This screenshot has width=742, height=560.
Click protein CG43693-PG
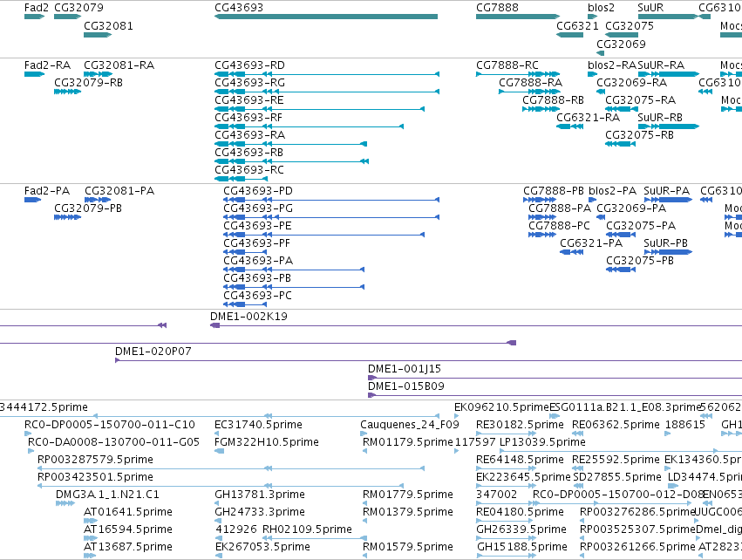coord(331,217)
